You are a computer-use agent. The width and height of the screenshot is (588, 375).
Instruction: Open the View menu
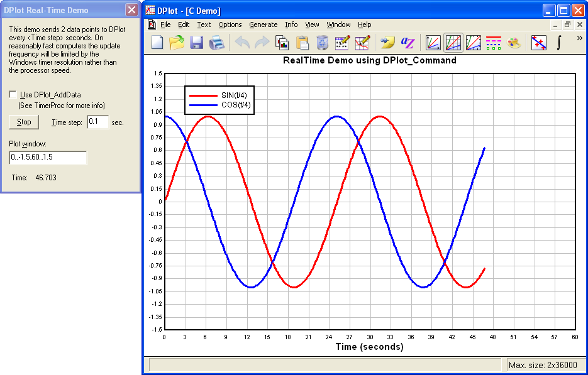click(x=312, y=24)
